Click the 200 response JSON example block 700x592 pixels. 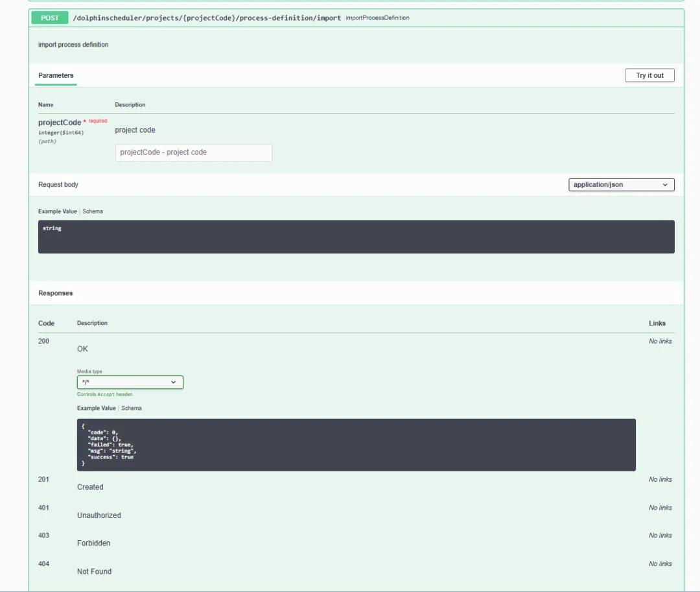[x=356, y=445]
